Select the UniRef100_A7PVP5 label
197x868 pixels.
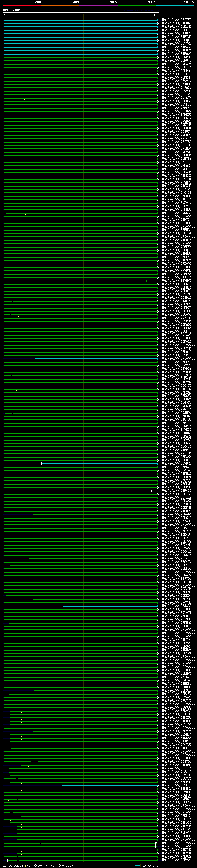pos(176,731)
